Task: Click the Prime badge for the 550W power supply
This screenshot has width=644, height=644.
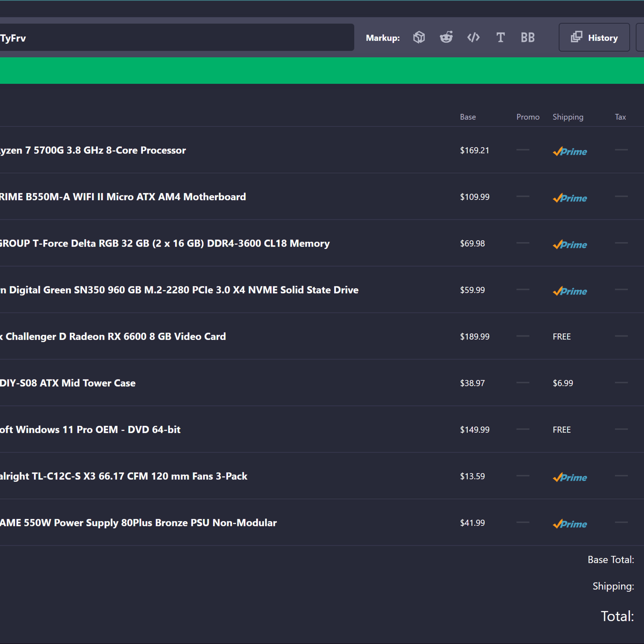Action: [570, 524]
